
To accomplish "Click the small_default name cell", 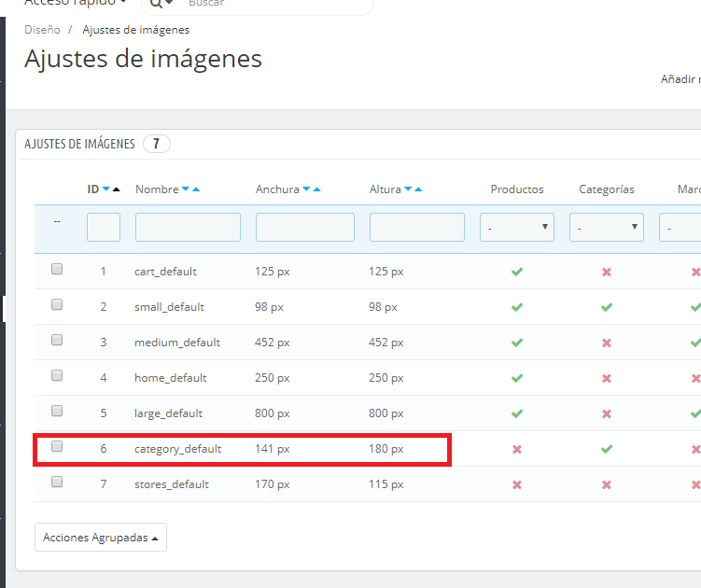I will [169, 307].
